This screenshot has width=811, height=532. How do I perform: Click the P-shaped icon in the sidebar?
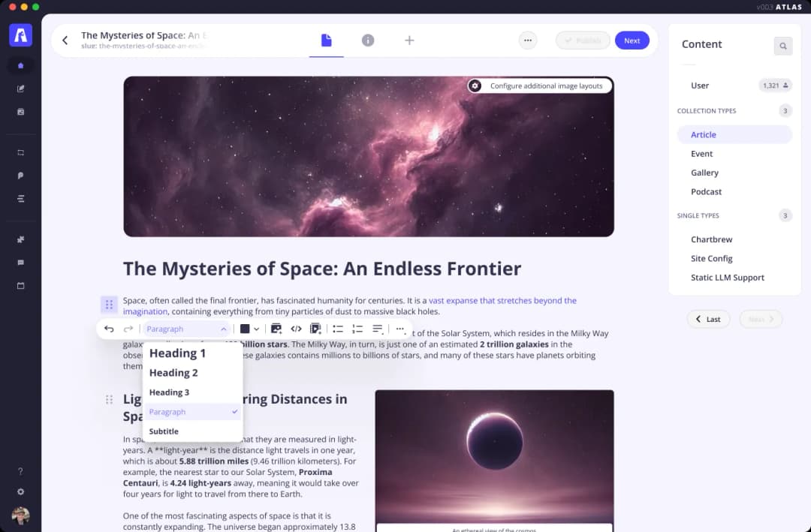[x=21, y=176]
